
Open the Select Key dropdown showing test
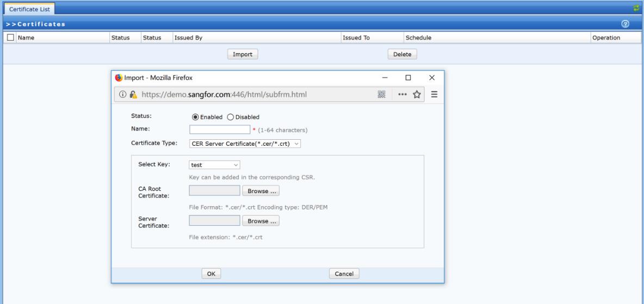coord(214,165)
